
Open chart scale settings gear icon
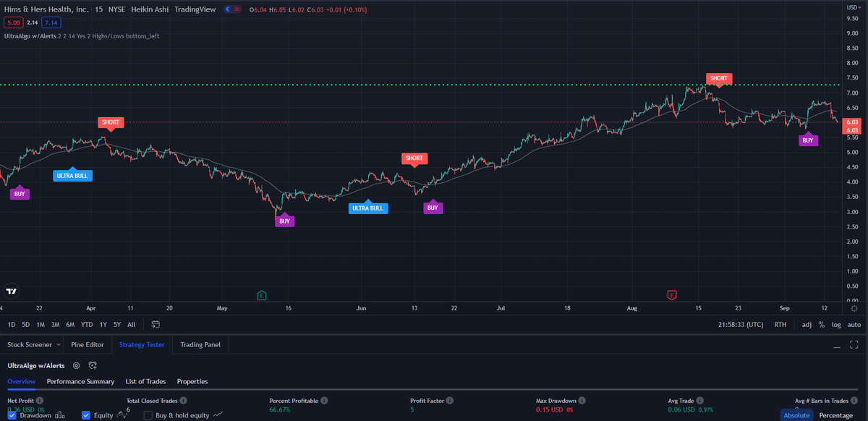(x=854, y=308)
